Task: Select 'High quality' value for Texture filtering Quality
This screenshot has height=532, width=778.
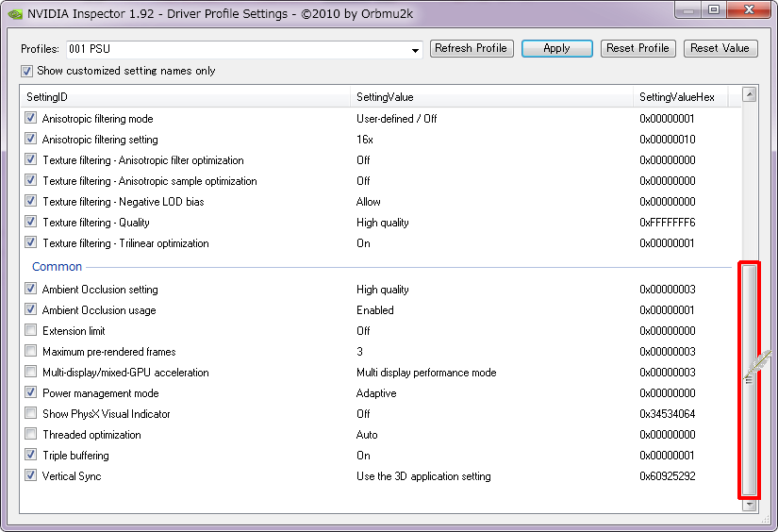Action: point(383,223)
